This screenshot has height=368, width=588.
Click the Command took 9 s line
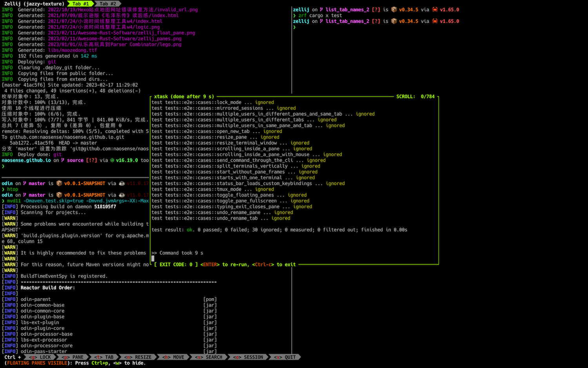(x=178, y=253)
